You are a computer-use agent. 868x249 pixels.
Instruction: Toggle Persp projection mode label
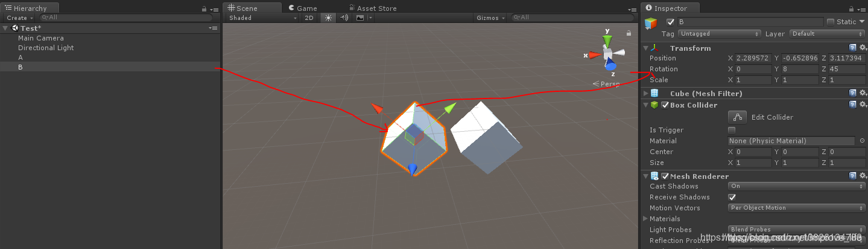point(606,84)
